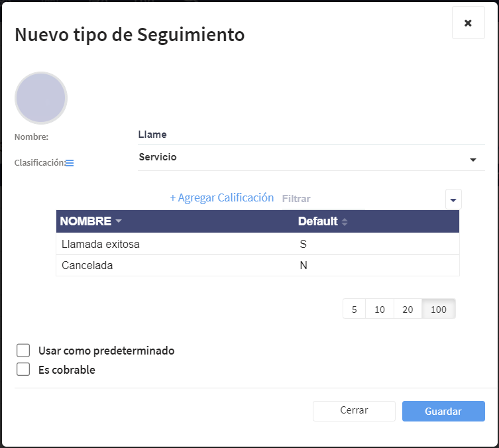This screenshot has width=499, height=448.
Task: Click the Clasificación list icon
Action: click(x=70, y=163)
